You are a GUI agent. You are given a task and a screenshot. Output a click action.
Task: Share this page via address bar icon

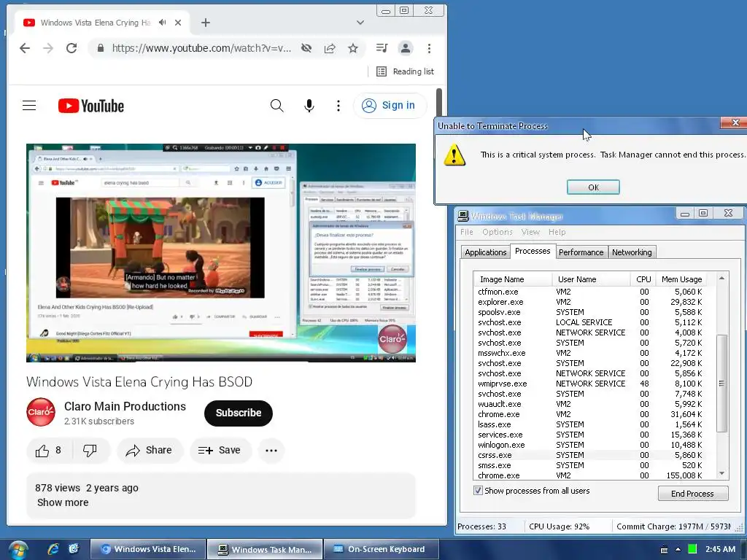point(330,48)
